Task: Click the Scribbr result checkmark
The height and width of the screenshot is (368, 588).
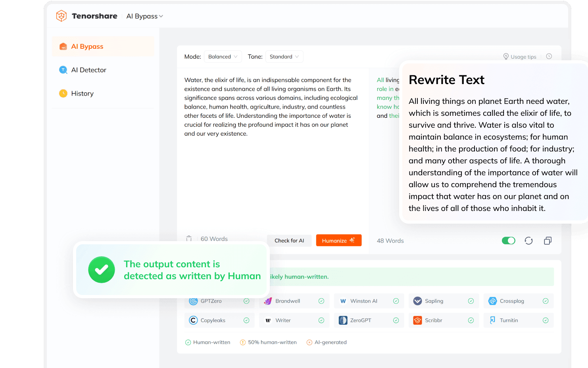Action: [x=471, y=320]
